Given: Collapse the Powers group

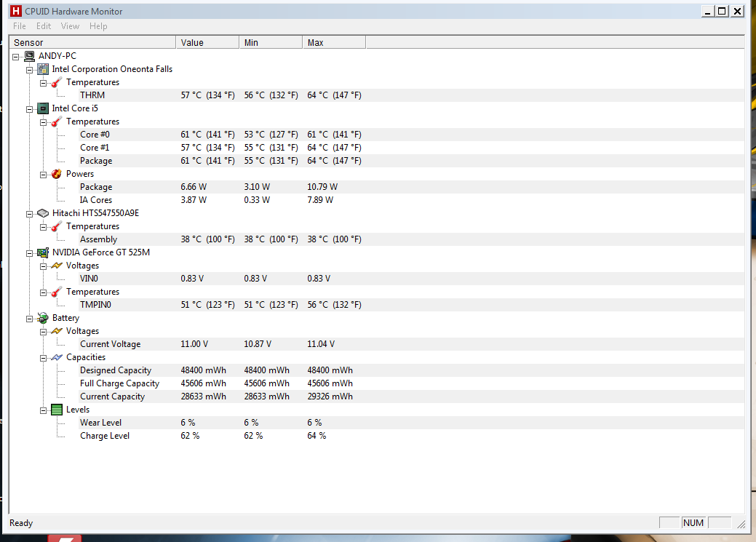Looking at the screenshot, I should [x=43, y=175].
